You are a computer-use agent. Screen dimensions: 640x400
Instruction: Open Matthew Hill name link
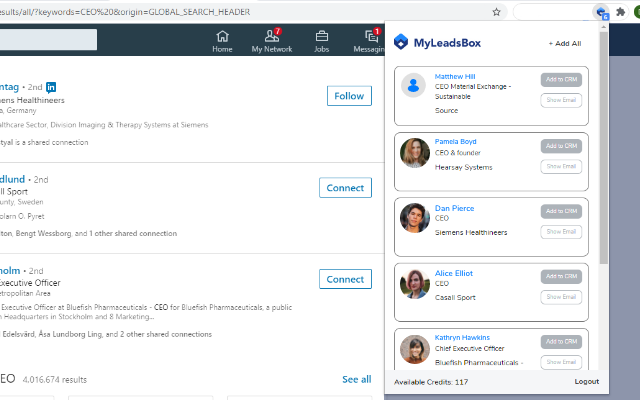(455, 76)
